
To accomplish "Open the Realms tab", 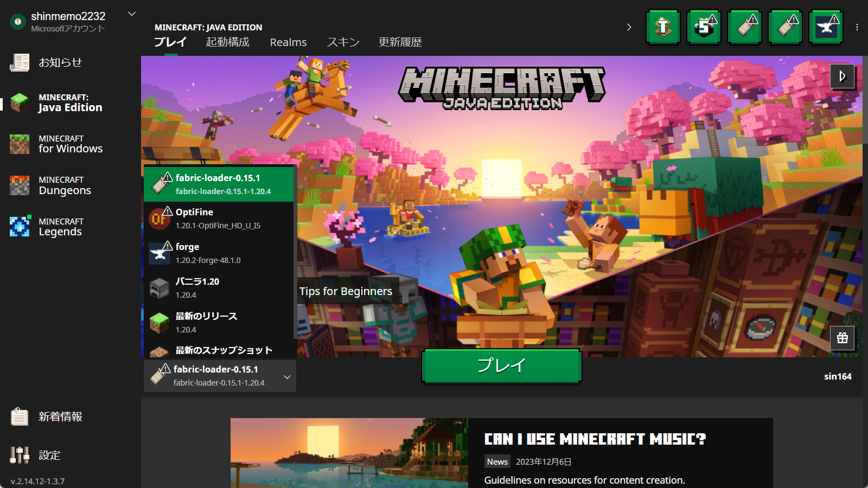I will pos(288,42).
